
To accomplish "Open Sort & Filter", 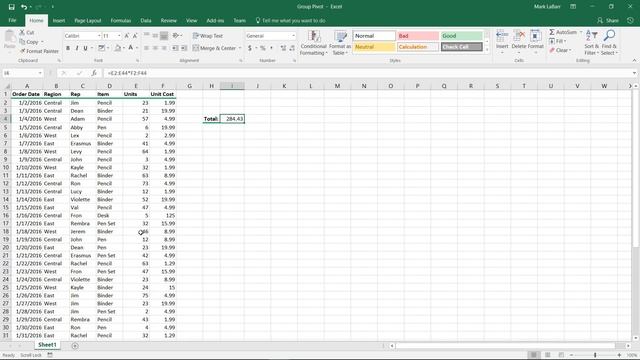I will [591, 42].
